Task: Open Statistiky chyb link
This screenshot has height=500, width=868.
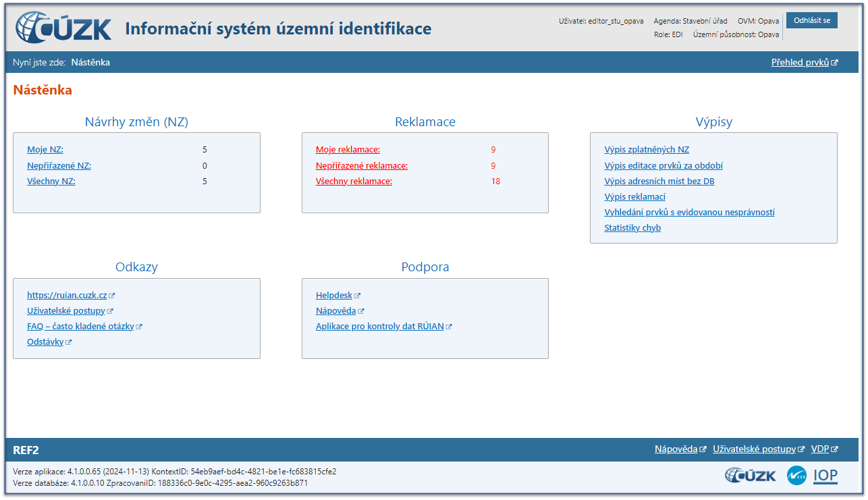Action: tap(632, 228)
